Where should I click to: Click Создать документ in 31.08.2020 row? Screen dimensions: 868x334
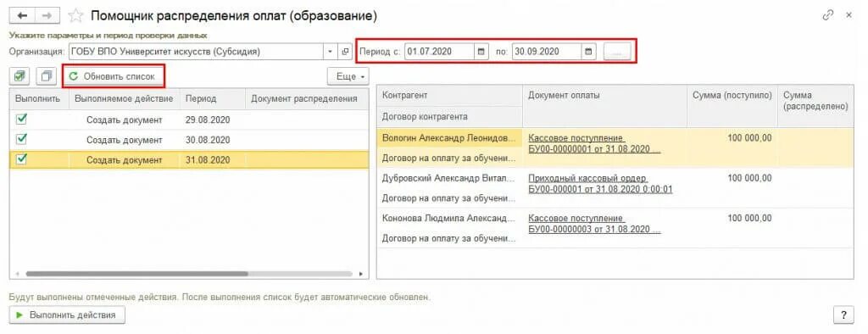(125, 160)
